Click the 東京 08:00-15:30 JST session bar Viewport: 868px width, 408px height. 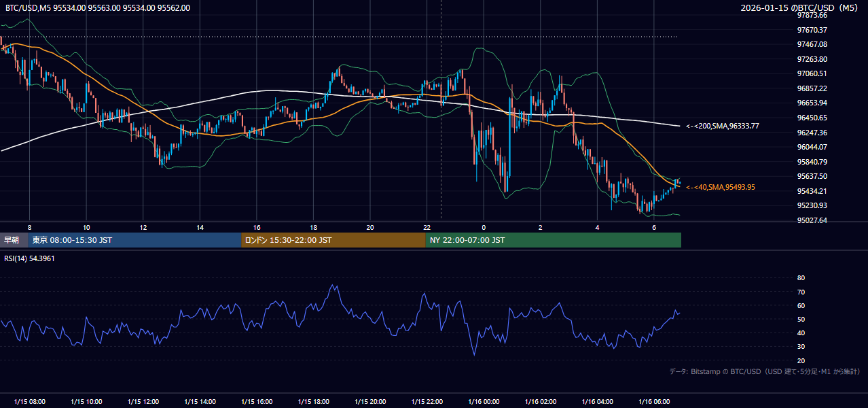tap(134, 240)
